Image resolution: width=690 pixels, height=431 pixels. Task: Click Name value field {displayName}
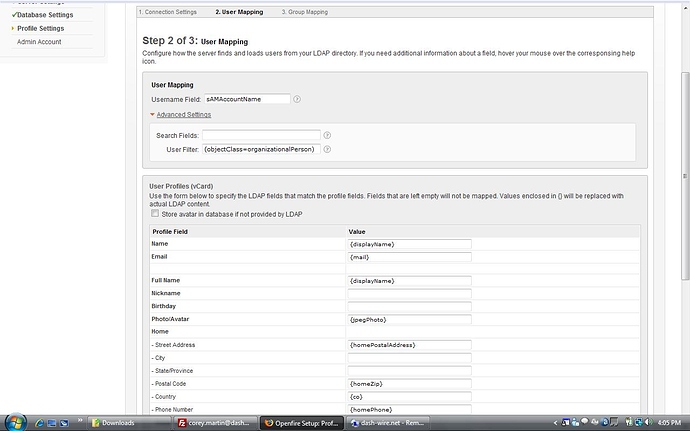(x=409, y=244)
